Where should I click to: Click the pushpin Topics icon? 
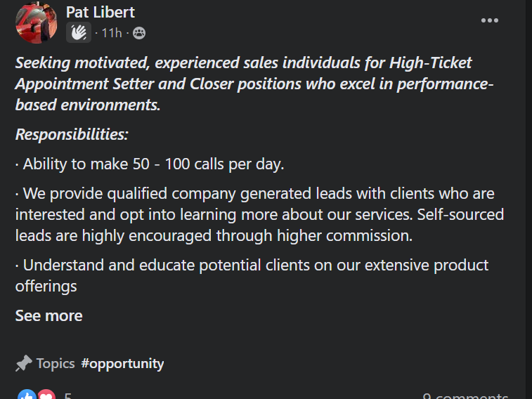point(24,363)
